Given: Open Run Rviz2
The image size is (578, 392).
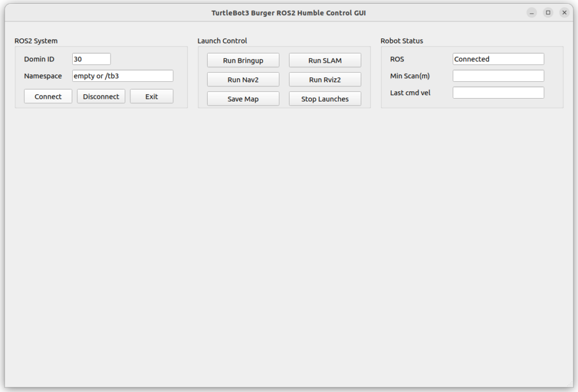Looking at the screenshot, I should (x=325, y=80).
